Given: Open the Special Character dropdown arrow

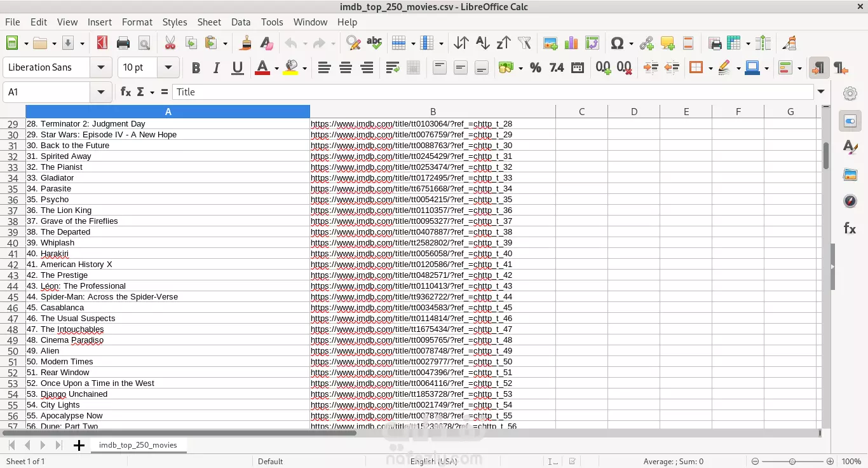Looking at the screenshot, I should pyautogui.click(x=630, y=44).
